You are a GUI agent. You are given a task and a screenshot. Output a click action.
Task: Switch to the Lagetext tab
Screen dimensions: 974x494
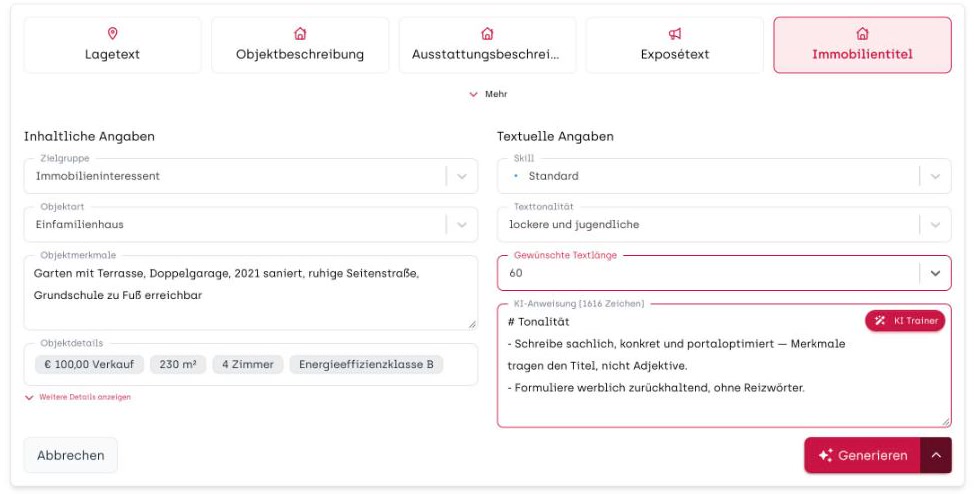click(112, 45)
